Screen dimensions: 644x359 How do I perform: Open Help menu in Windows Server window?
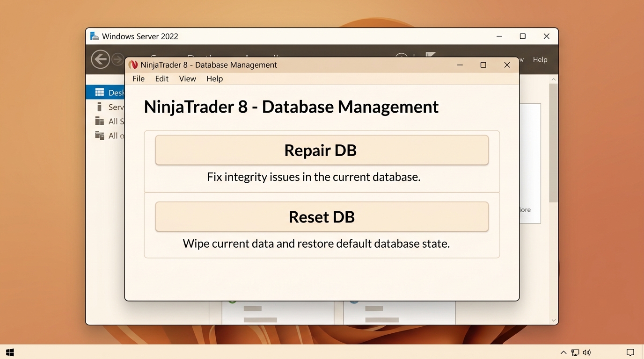tap(540, 59)
